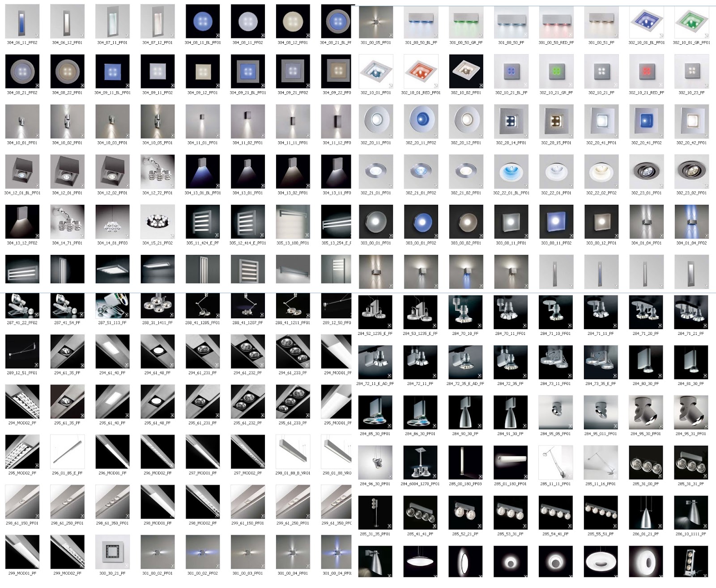This screenshot has height=588, width=716.
Task: Open the 304_01_04_PF02 blue wall light thumbnail
Action: [691, 221]
